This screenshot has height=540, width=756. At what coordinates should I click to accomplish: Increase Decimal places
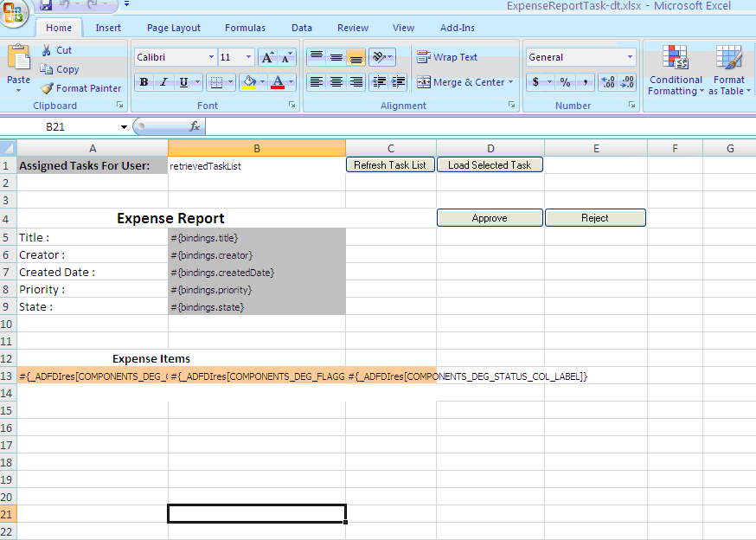point(608,82)
